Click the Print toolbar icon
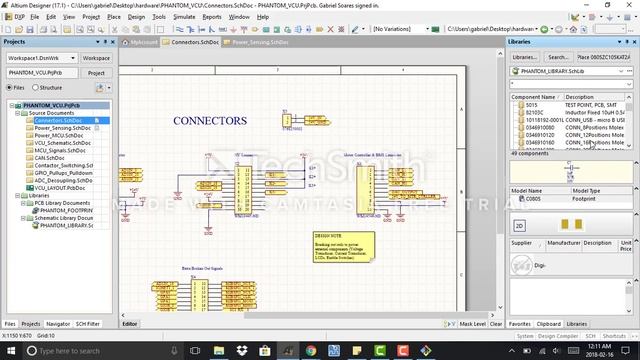640x360 pixels. pos(43,29)
